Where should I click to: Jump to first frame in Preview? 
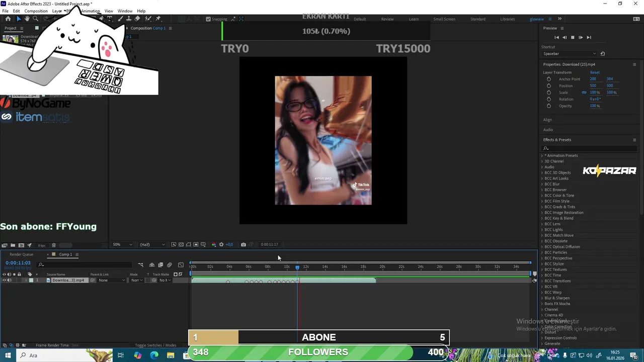coord(556,37)
